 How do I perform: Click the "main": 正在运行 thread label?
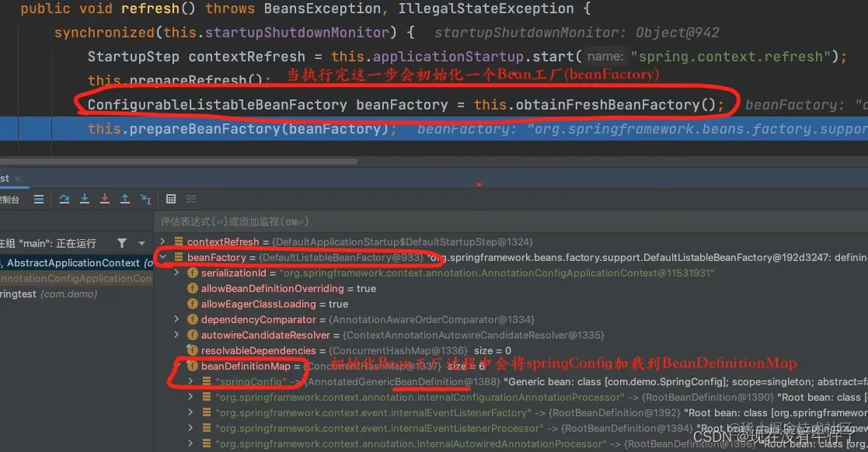tap(48, 243)
